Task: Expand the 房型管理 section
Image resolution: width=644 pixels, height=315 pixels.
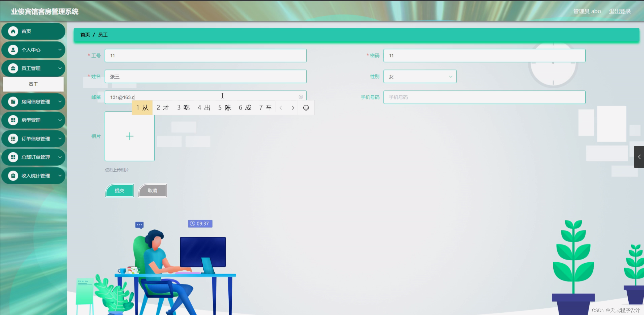Action: [x=60, y=120]
